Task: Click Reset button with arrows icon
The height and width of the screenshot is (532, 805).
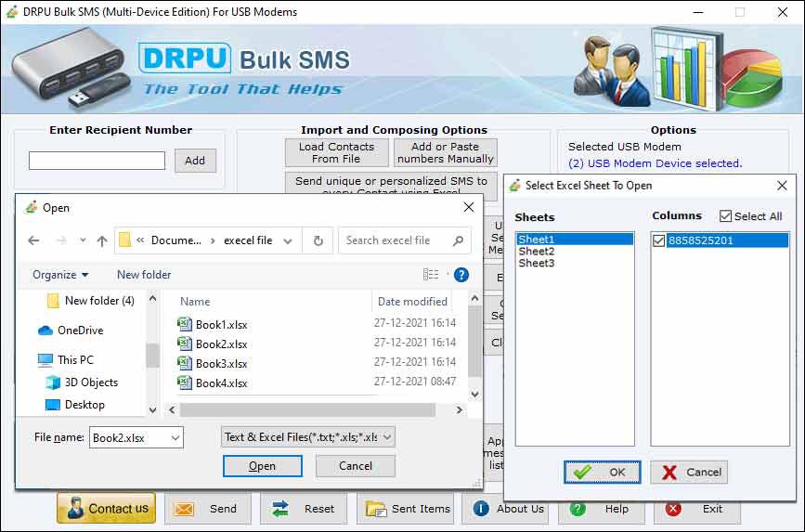Action: [x=304, y=509]
